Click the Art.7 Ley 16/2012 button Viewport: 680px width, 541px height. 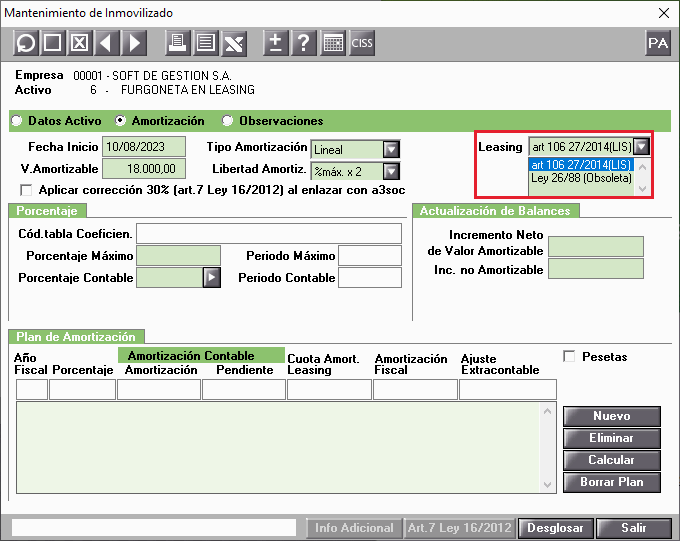point(460,528)
